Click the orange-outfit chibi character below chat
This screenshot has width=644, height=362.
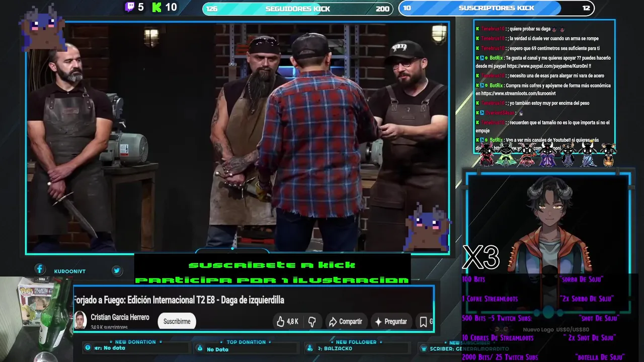(x=608, y=154)
